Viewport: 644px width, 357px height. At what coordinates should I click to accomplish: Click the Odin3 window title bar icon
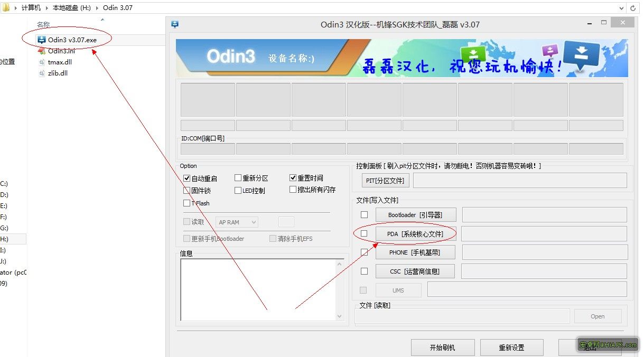click(x=175, y=24)
